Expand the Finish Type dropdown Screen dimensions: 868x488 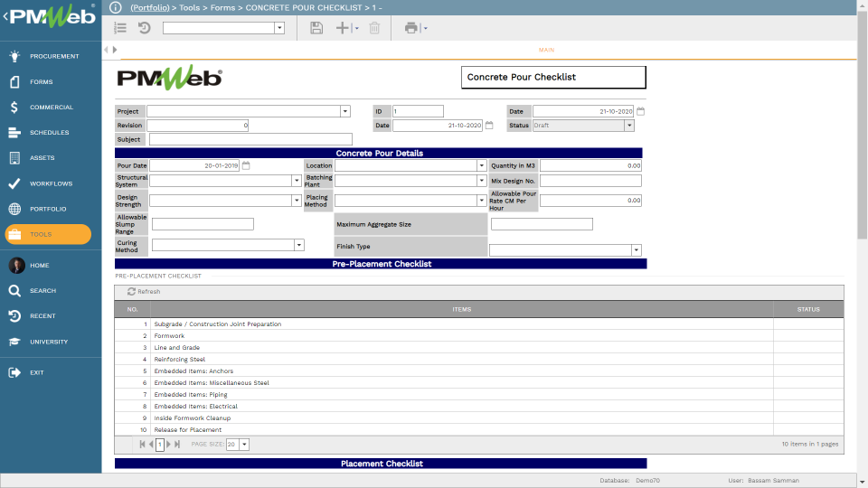tap(636, 250)
